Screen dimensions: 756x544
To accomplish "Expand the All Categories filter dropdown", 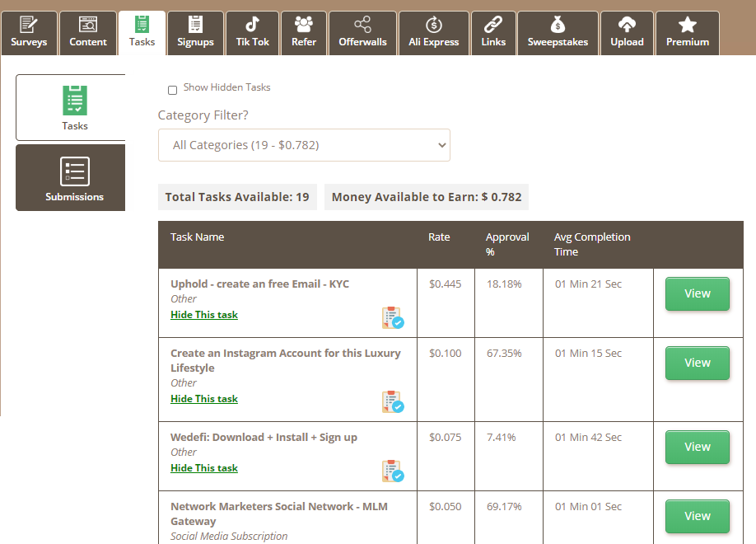I will [304, 145].
